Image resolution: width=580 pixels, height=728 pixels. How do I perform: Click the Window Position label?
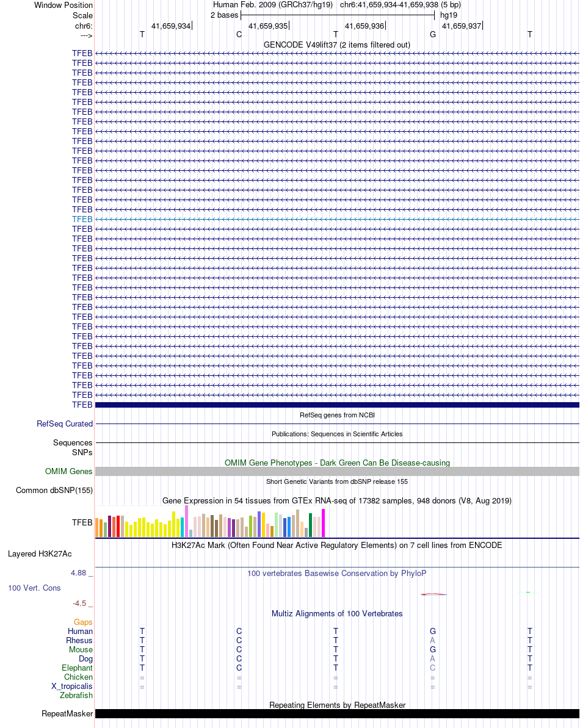pos(63,5)
